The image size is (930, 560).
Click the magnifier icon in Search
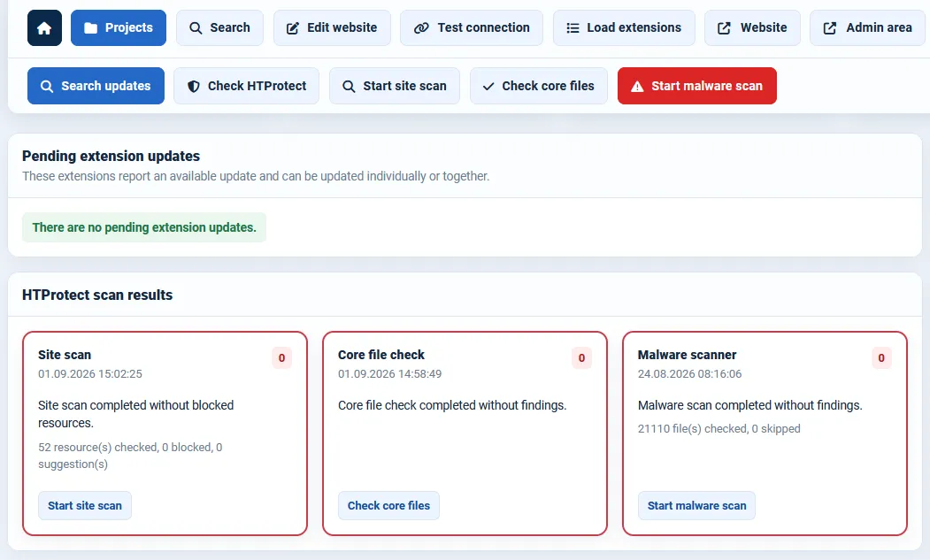pos(196,28)
